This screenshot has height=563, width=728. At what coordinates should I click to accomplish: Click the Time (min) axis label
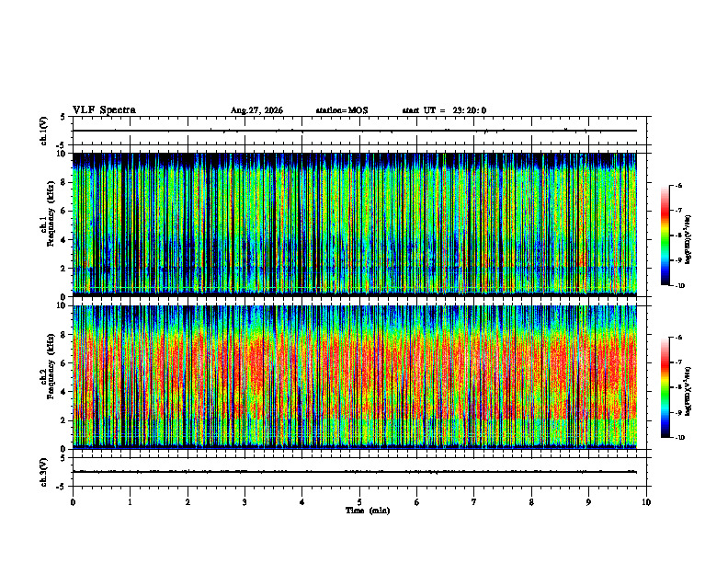point(368,511)
